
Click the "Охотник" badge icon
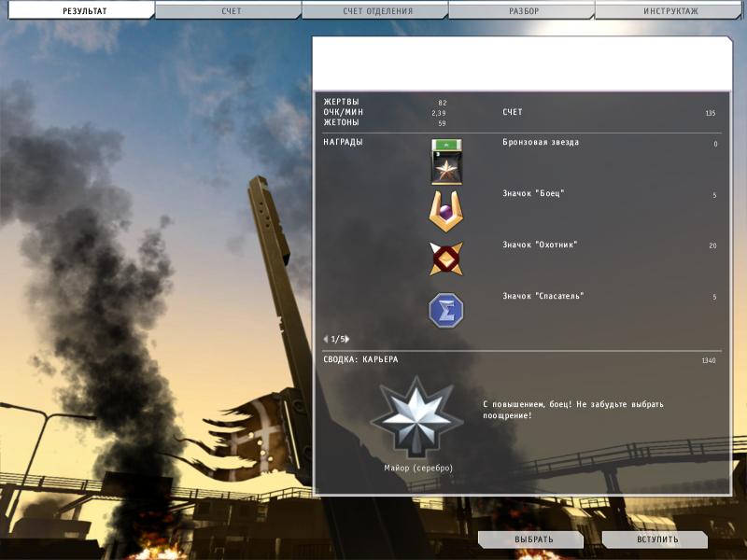click(445, 259)
